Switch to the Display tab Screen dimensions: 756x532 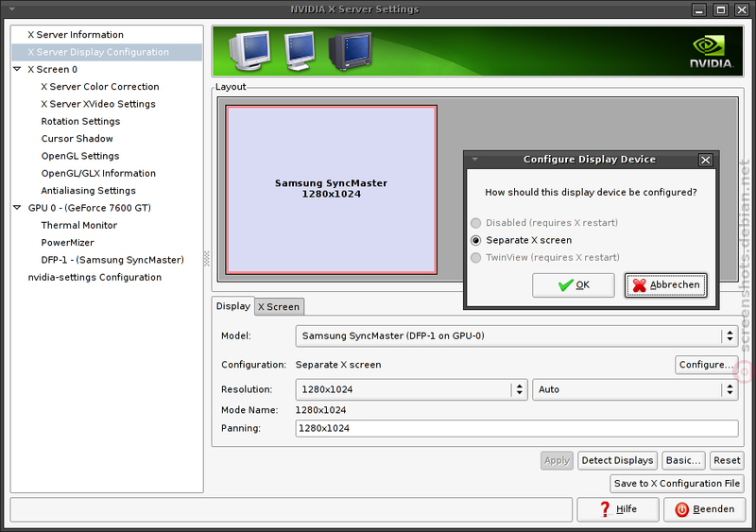tap(232, 306)
